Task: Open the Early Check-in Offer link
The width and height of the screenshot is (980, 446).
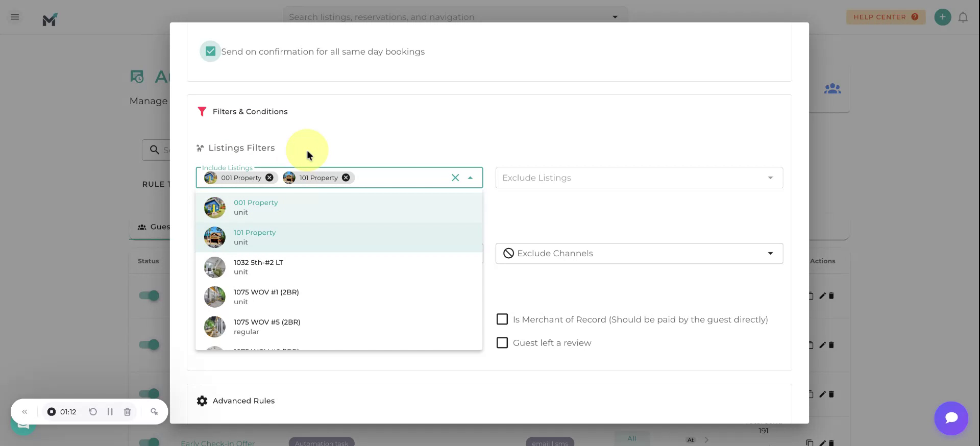Action: [217, 442]
